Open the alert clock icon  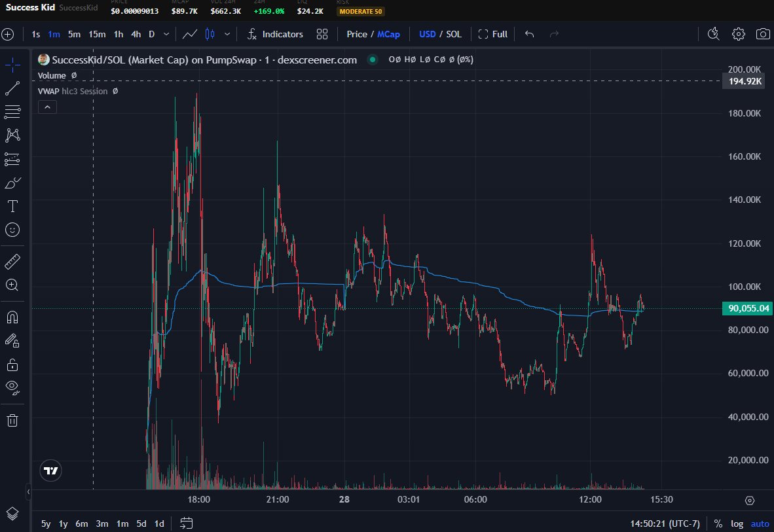tap(713, 34)
